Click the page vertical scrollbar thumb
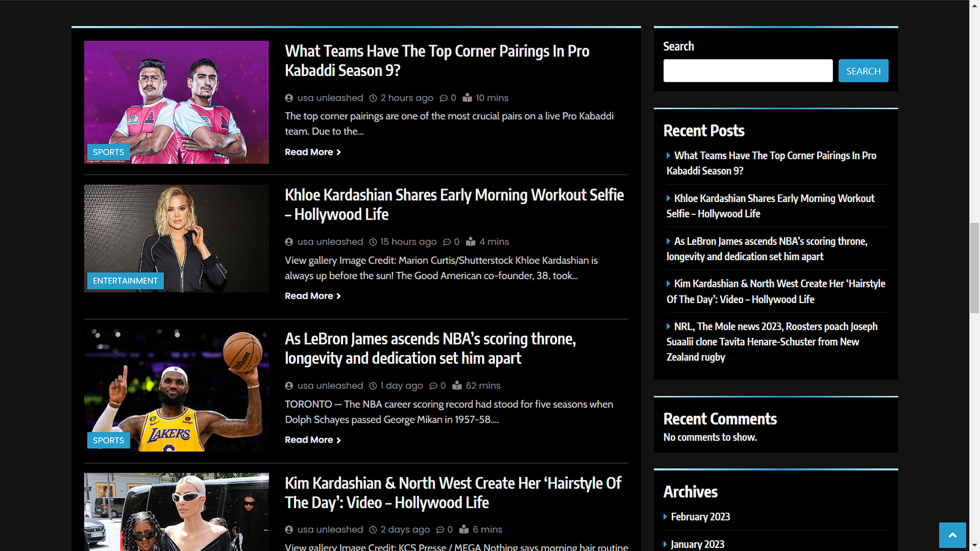This screenshot has width=980, height=551. [x=974, y=268]
